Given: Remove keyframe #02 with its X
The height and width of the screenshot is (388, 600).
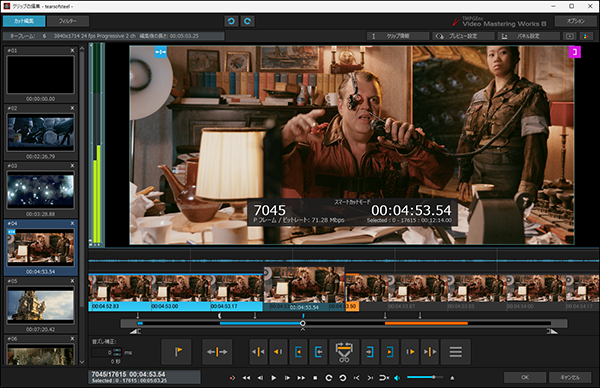Looking at the screenshot, I should coord(72,108).
